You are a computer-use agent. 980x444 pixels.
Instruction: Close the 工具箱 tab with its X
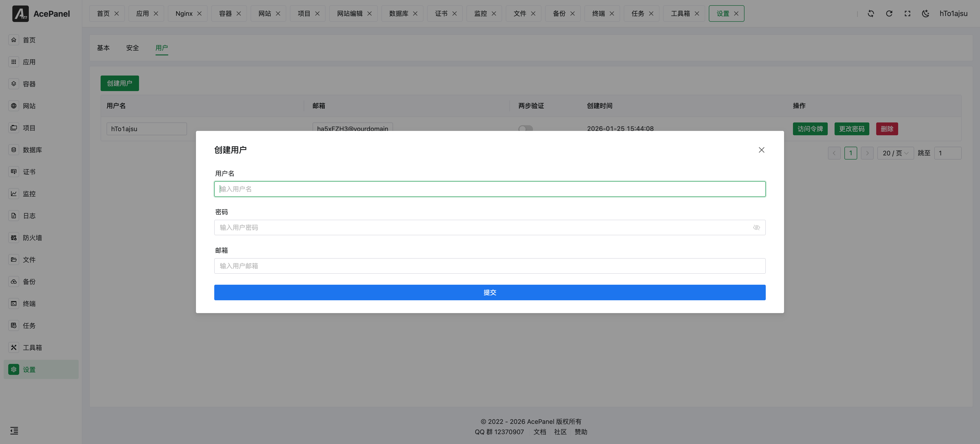tap(697, 13)
